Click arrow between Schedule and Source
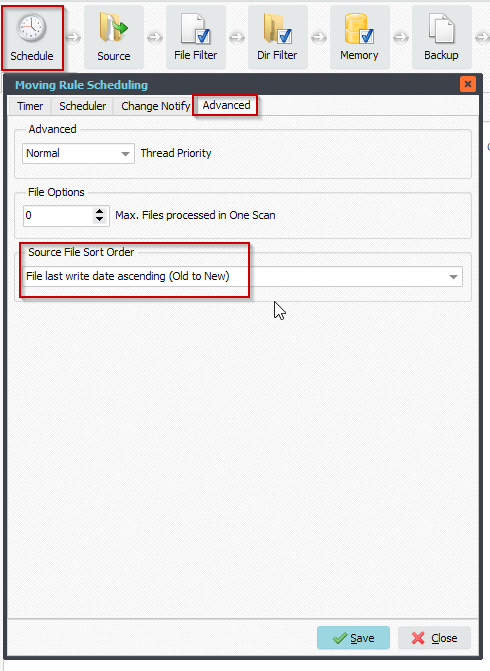 point(73,38)
